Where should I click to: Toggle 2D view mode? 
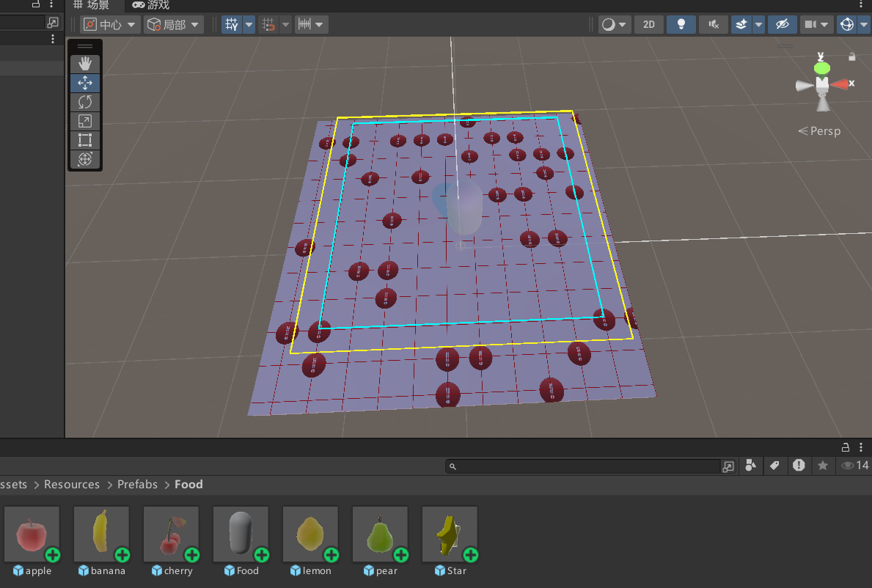click(x=648, y=24)
